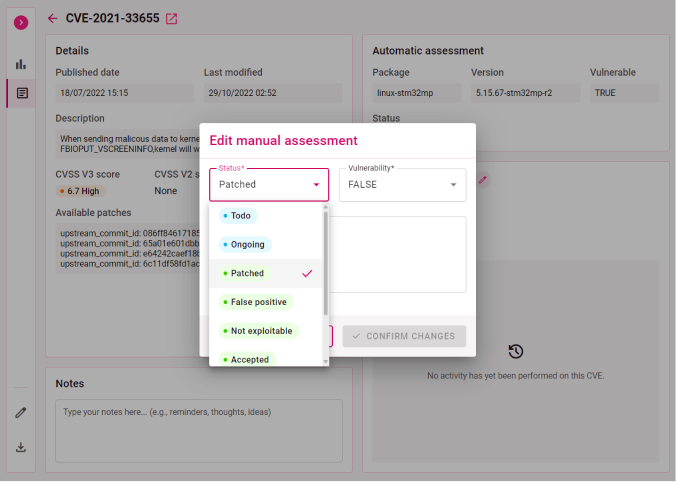Click the CVE-2021-33655 page title
Image resolution: width=676 pixels, height=483 pixels.
click(113, 18)
